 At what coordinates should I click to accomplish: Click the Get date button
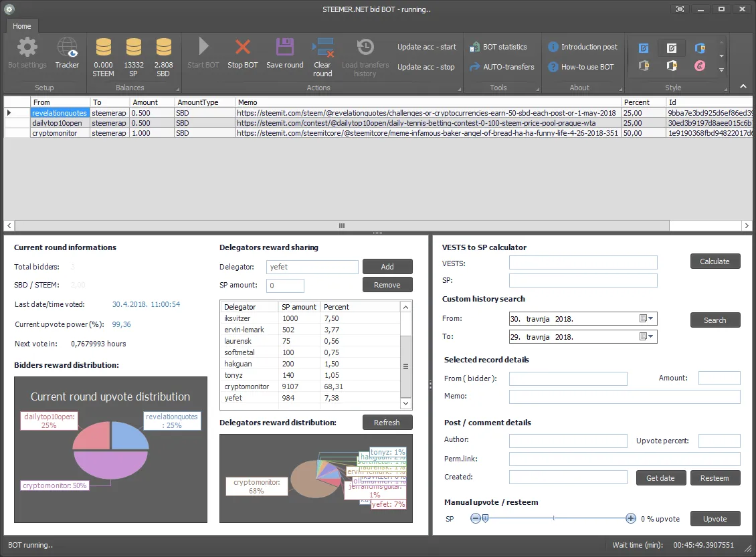coord(660,478)
